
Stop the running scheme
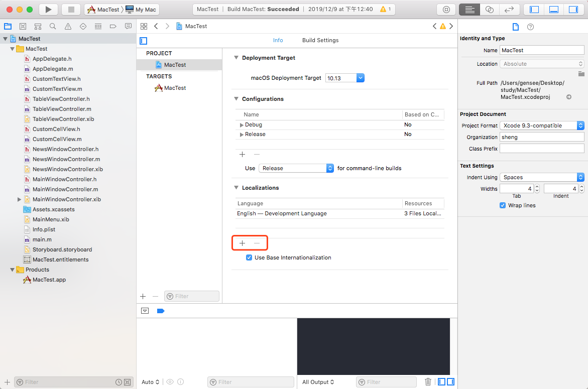[x=71, y=10]
